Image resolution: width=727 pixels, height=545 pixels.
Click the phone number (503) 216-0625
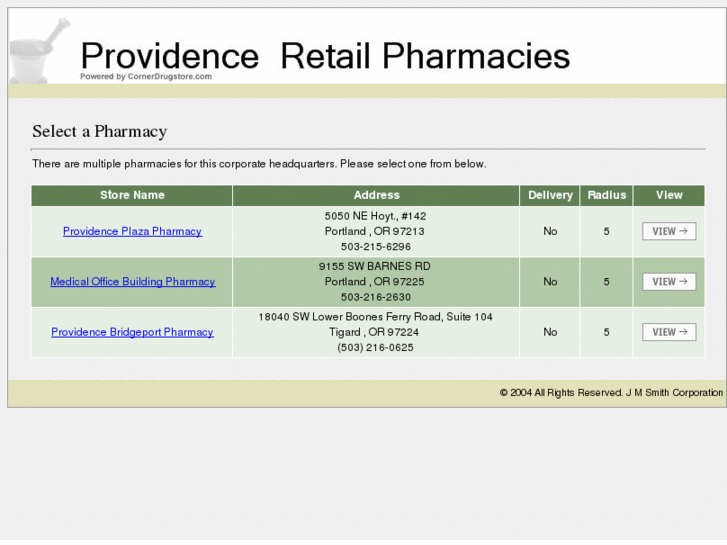tap(375, 347)
